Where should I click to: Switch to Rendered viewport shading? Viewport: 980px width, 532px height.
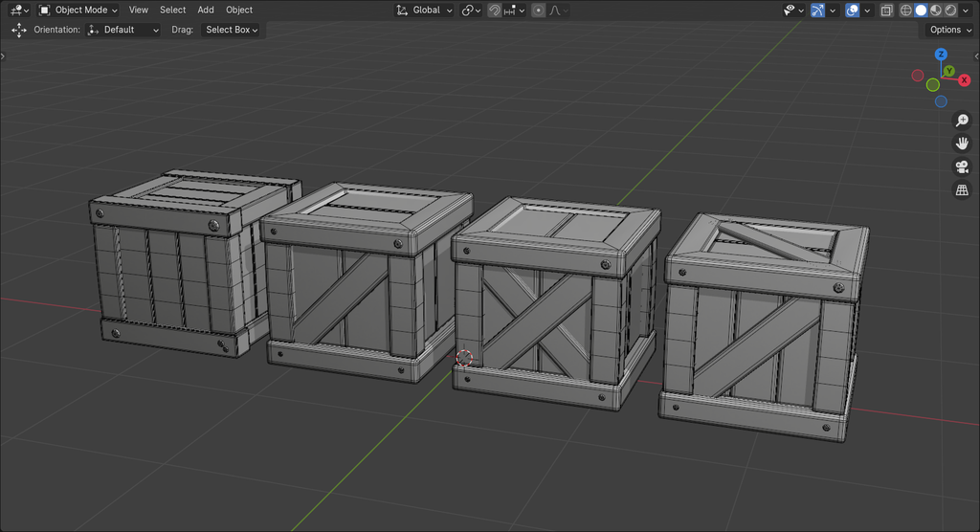[950, 10]
